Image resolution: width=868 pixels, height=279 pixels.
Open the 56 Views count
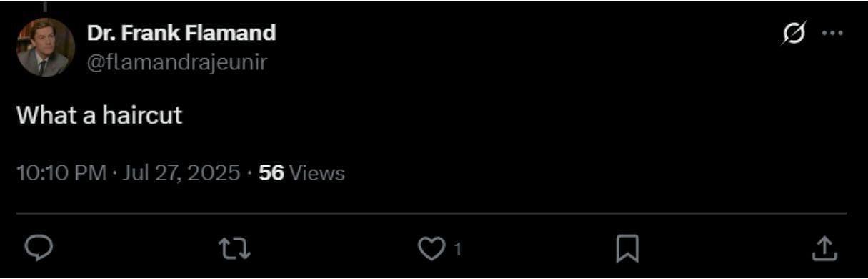(x=301, y=172)
